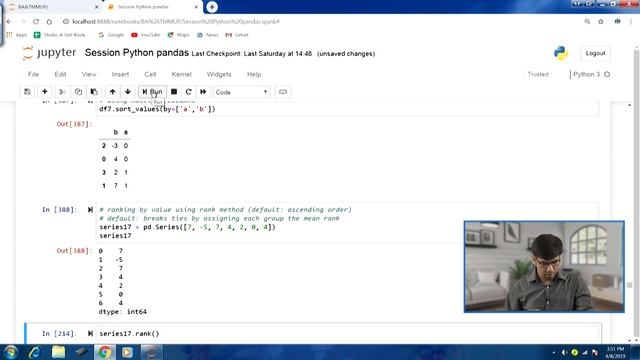This screenshot has height=360, width=640.
Task: Open File Explorer from the taskbar
Action: 58,352
